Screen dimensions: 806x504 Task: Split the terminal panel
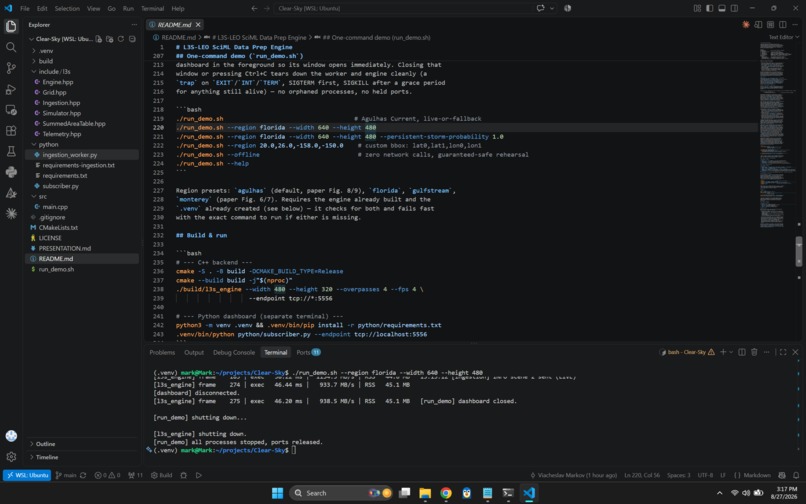click(x=742, y=352)
